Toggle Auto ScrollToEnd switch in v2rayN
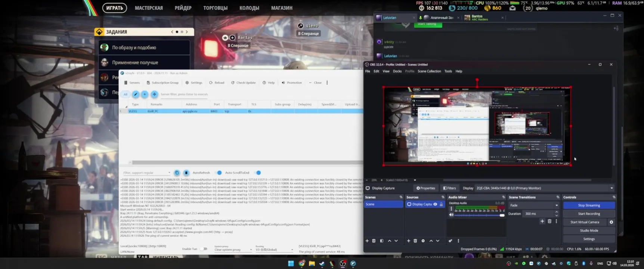 coord(257,173)
